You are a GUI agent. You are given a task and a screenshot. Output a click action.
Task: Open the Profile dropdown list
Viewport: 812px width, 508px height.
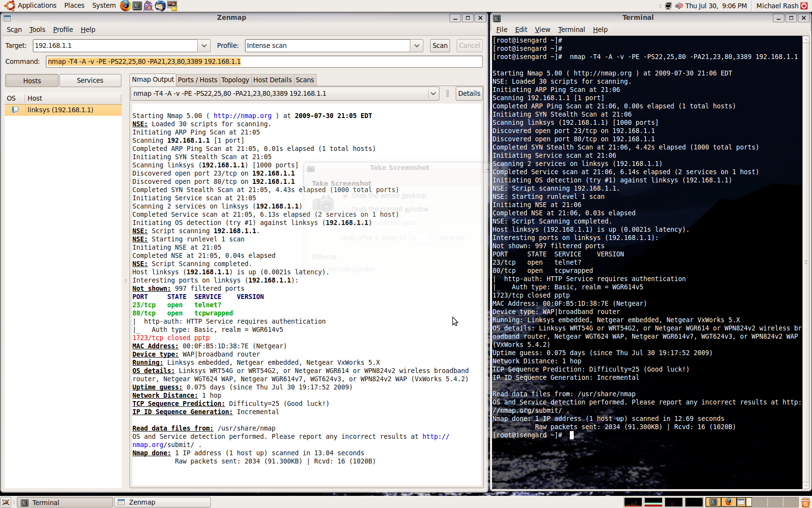point(417,45)
